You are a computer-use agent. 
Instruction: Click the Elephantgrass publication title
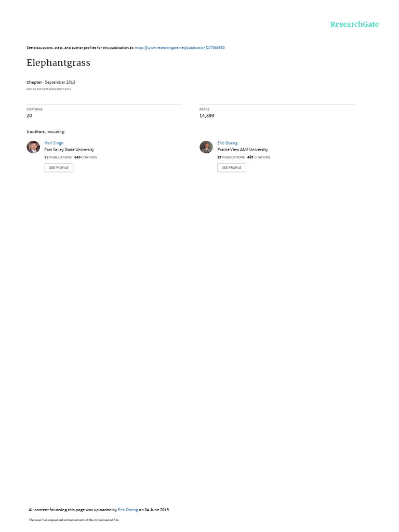click(x=58, y=63)
